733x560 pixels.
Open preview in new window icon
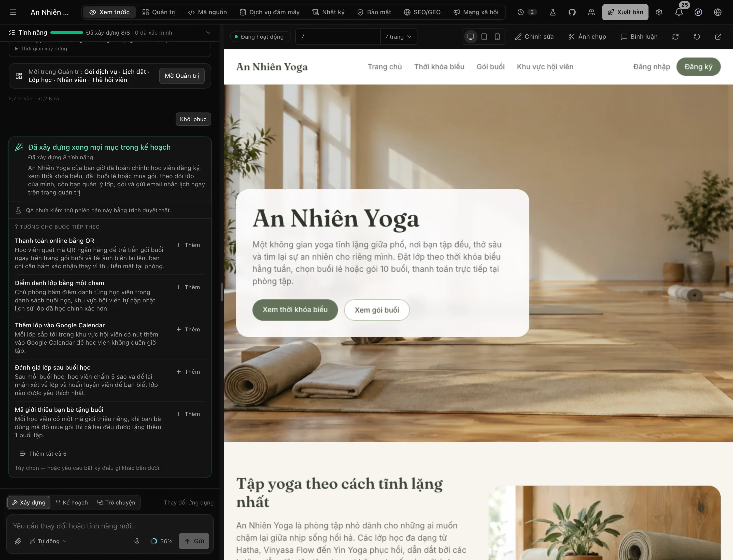[718, 37]
